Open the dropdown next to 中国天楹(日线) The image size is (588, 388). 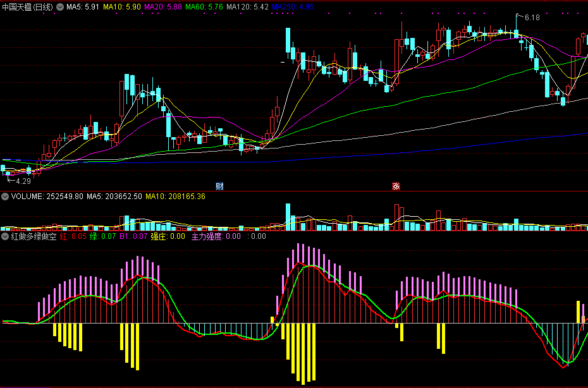click(60, 7)
